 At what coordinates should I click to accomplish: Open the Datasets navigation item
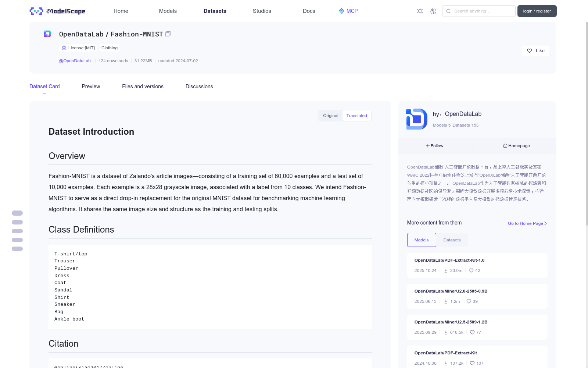tap(215, 11)
